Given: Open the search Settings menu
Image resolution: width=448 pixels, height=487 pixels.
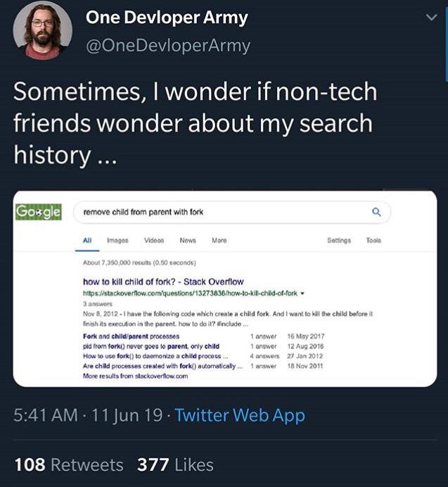Looking at the screenshot, I should (339, 240).
